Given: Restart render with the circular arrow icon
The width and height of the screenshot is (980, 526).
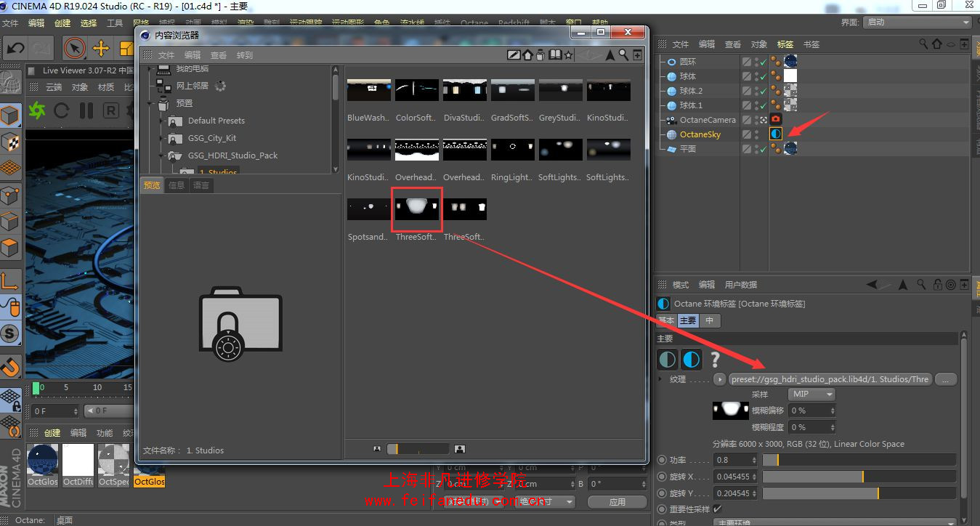Looking at the screenshot, I should pos(62,110).
